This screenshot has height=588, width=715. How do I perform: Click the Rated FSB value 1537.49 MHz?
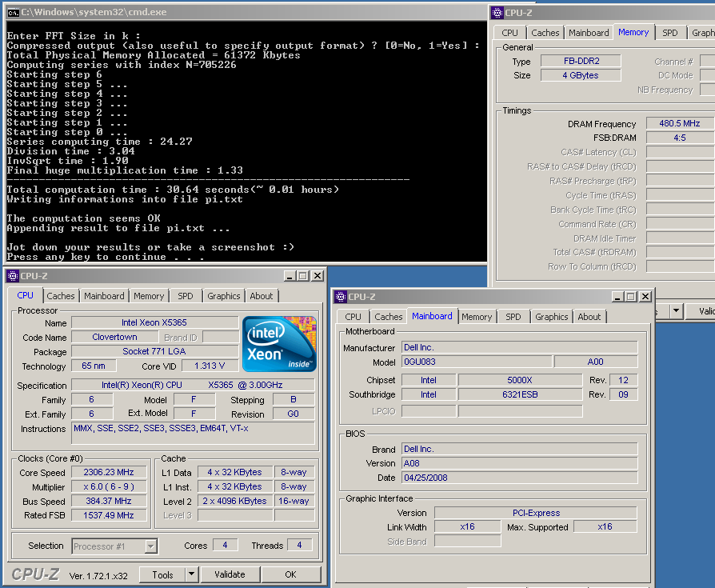(109, 515)
